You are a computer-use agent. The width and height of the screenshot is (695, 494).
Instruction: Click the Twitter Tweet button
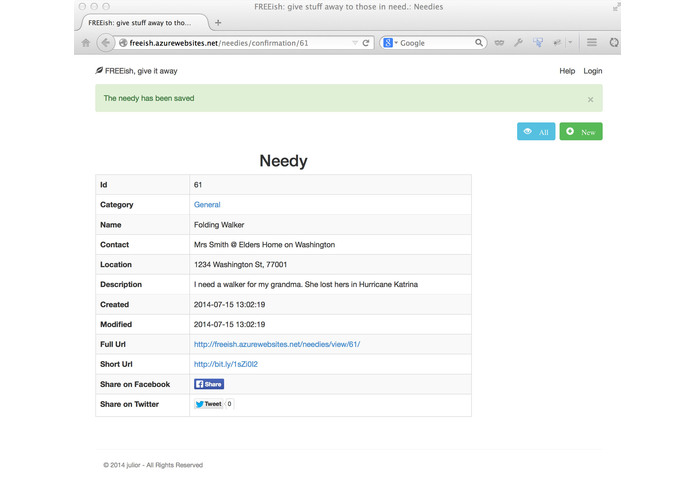(208, 404)
